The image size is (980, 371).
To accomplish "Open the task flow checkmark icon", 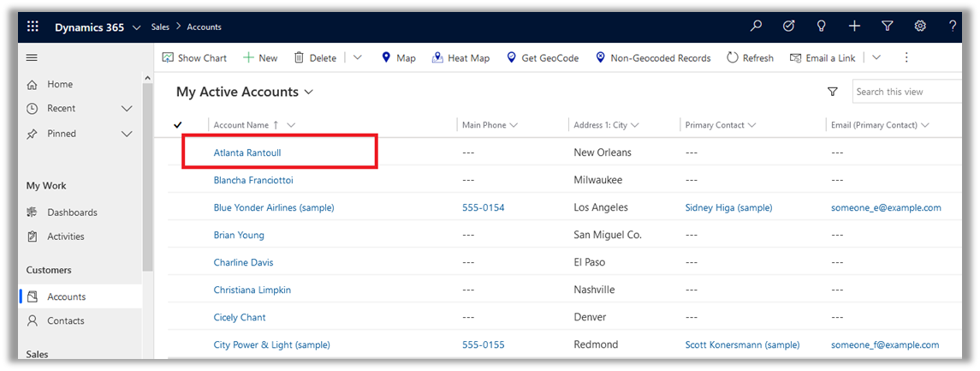I will coord(788,27).
